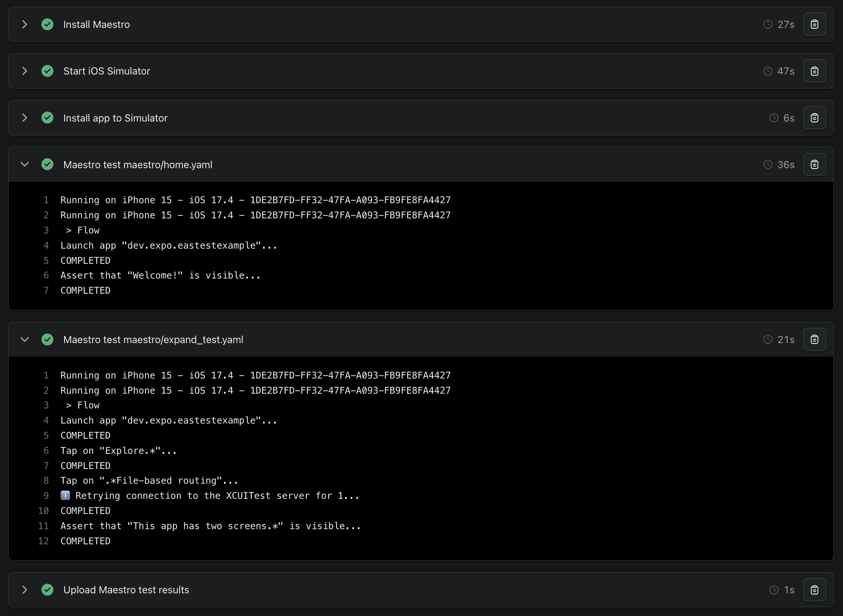Click the green success check on Install Maestro
The image size is (843, 616).
pos(47,24)
